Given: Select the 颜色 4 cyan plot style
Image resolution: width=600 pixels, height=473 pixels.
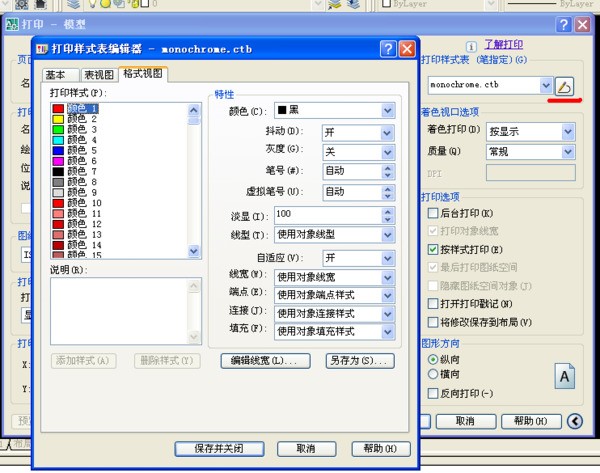Looking at the screenshot, I should [x=75, y=140].
